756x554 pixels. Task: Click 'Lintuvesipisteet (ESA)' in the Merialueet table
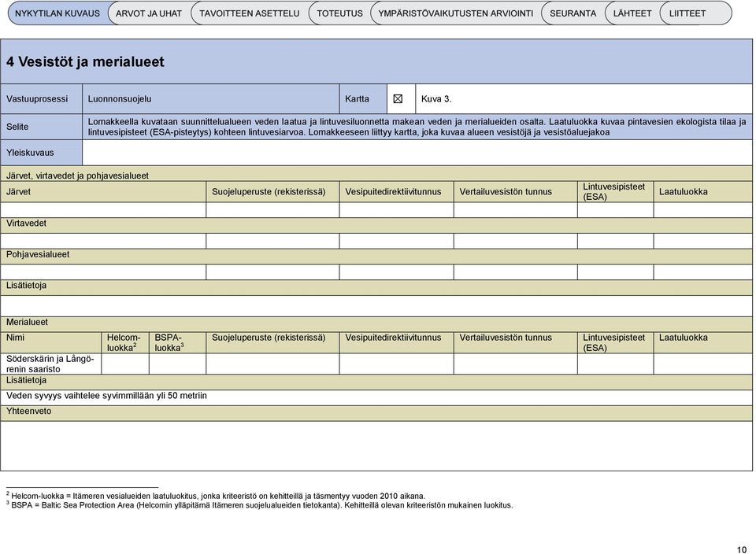point(613,342)
